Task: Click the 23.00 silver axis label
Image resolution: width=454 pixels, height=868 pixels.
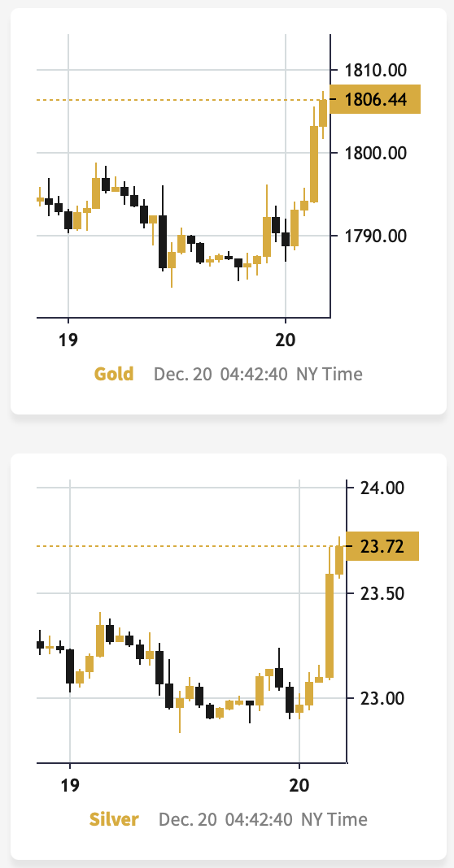Action: 382,699
